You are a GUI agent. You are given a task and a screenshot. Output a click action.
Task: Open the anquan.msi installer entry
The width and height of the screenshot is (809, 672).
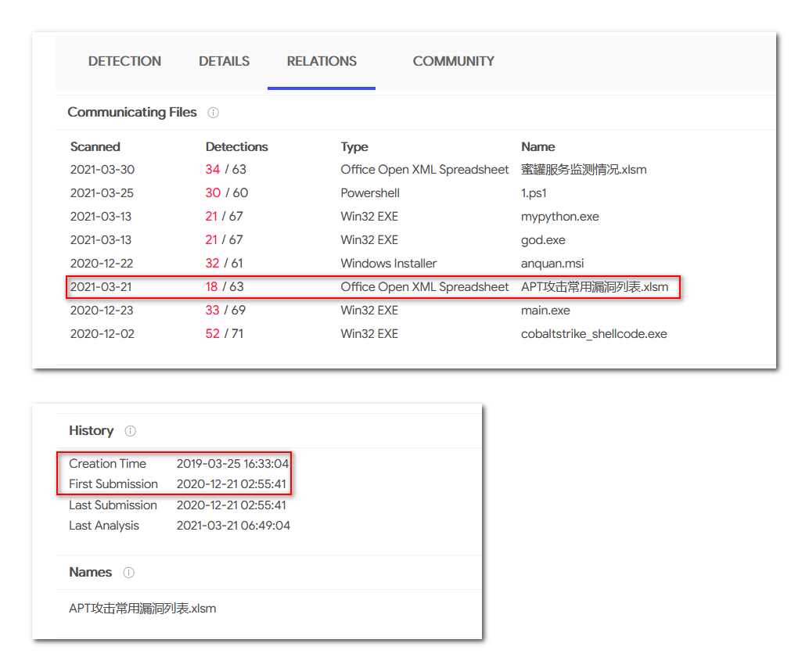point(552,264)
